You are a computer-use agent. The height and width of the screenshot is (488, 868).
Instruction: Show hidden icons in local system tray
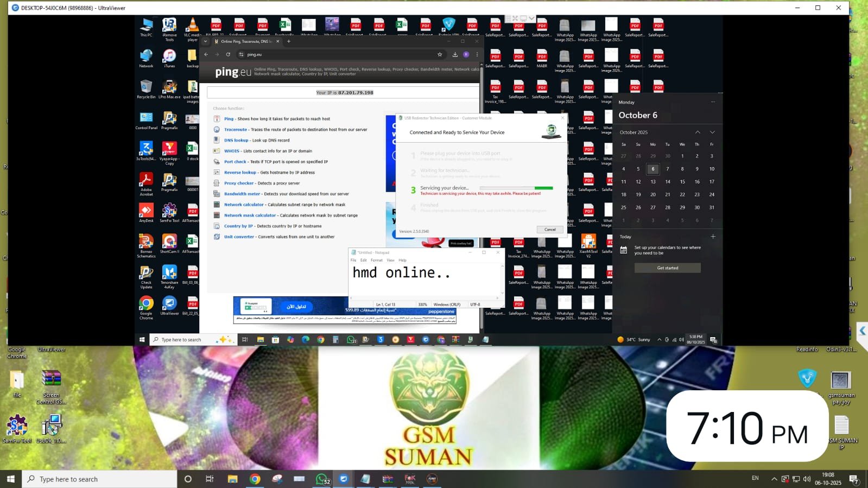774,479
